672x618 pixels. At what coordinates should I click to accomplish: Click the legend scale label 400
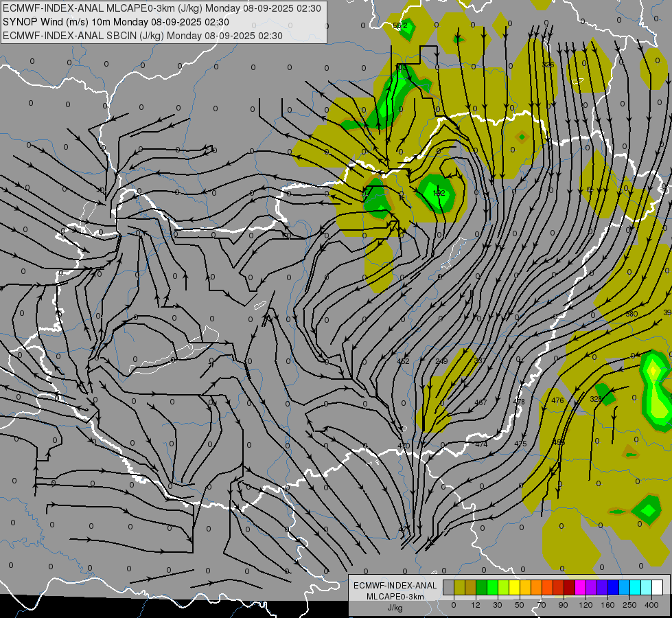click(x=651, y=605)
